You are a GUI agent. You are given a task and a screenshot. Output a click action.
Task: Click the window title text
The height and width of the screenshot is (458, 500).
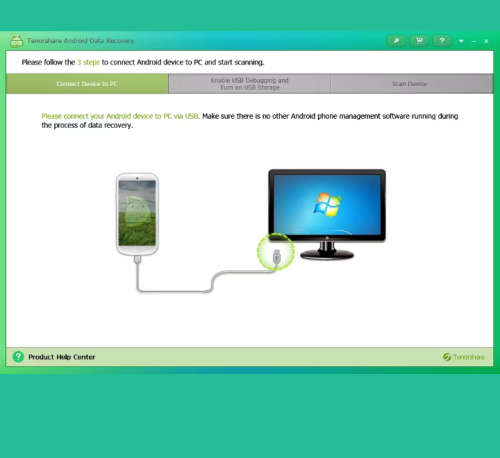click(x=81, y=41)
